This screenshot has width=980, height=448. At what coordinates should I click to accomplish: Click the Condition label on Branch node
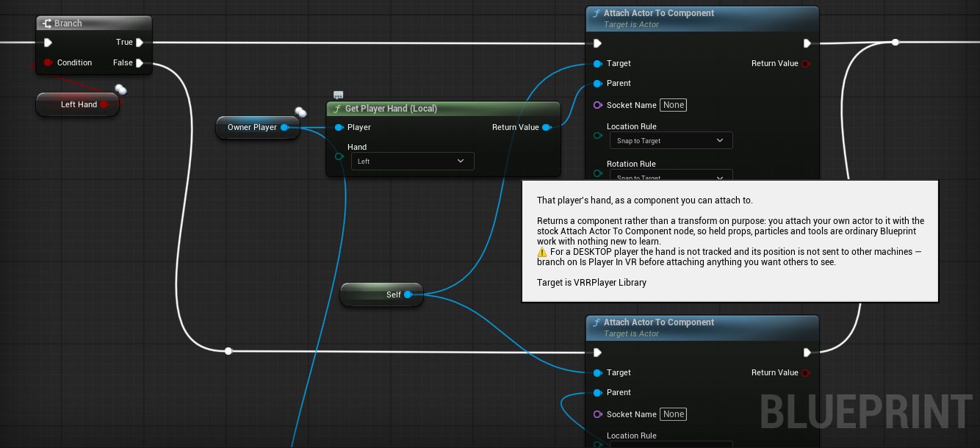pyautogui.click(x=74, y=63)
